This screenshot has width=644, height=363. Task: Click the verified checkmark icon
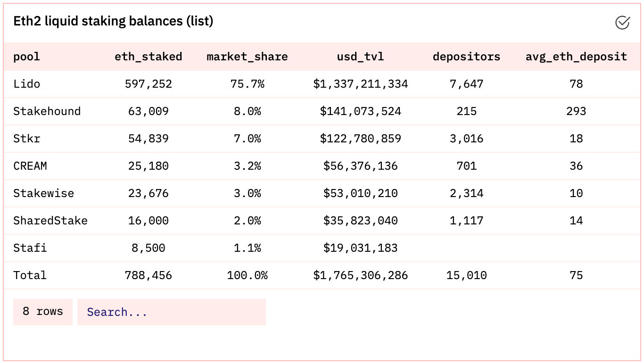click(622, 22)
